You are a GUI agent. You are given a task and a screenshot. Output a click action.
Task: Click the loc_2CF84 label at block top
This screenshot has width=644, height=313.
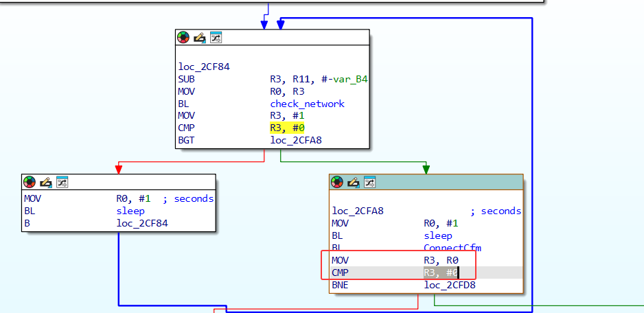click(204, 67)
